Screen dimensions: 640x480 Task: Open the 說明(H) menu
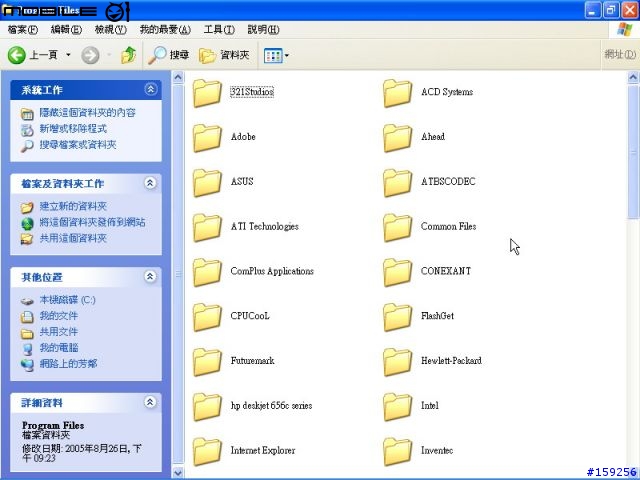(x=264, y=29)
